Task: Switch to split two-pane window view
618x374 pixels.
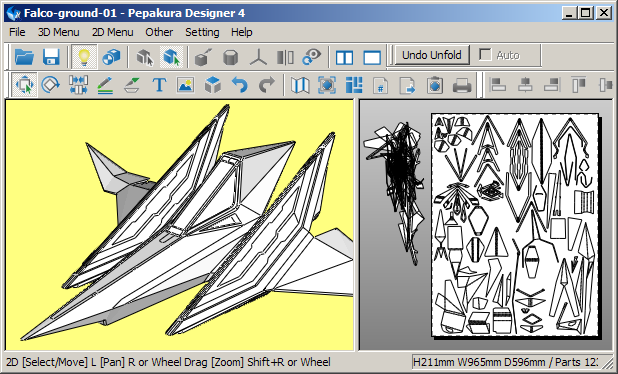Action: 344,58
